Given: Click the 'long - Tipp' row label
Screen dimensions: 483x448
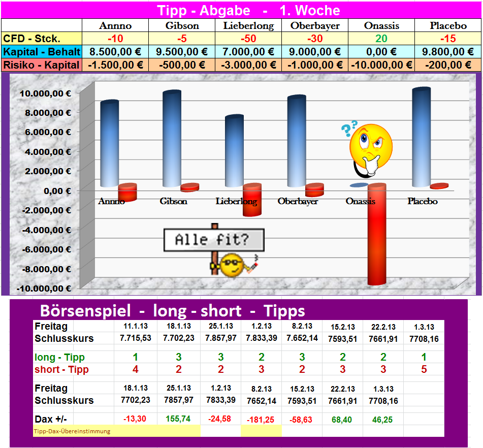Looking at the screenshot, I should 59,357.
